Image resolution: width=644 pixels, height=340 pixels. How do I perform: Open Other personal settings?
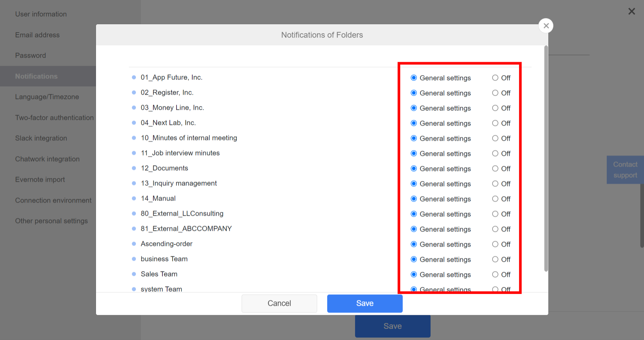coord(51,221)
